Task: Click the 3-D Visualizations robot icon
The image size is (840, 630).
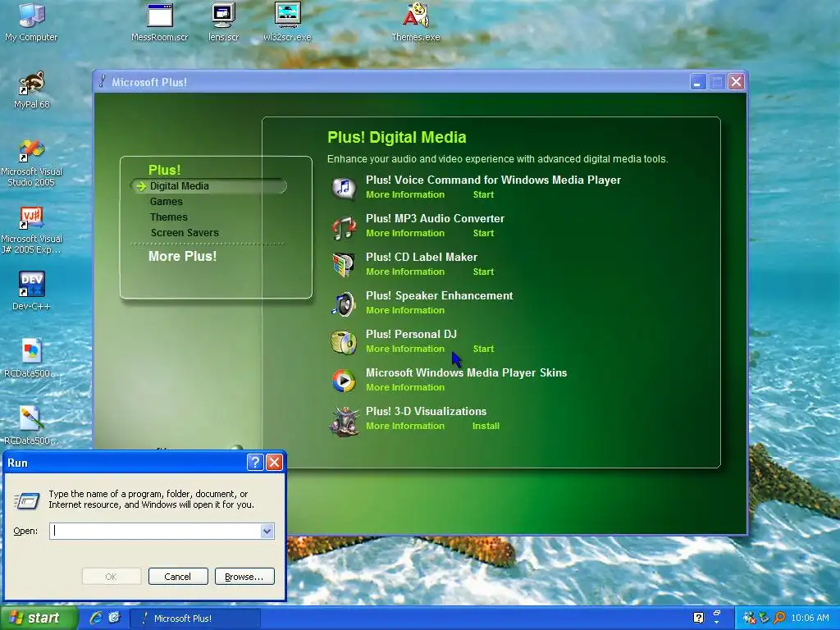Action: (x=344, y=421)
